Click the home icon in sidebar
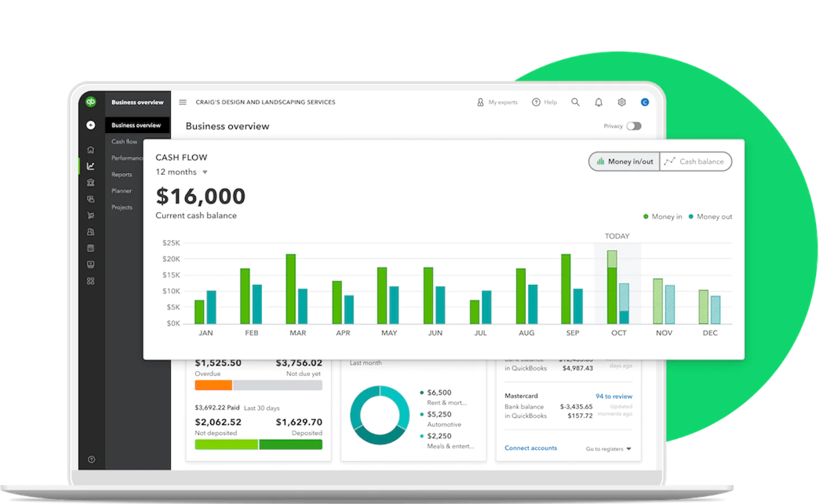Viewport: 820px width, 504px height. 90,150
